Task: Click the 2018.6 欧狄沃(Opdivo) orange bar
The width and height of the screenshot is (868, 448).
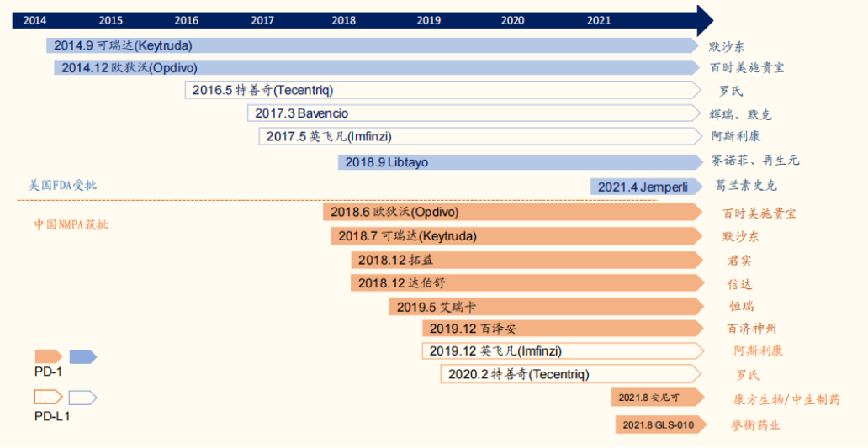Action: [513, 212]
